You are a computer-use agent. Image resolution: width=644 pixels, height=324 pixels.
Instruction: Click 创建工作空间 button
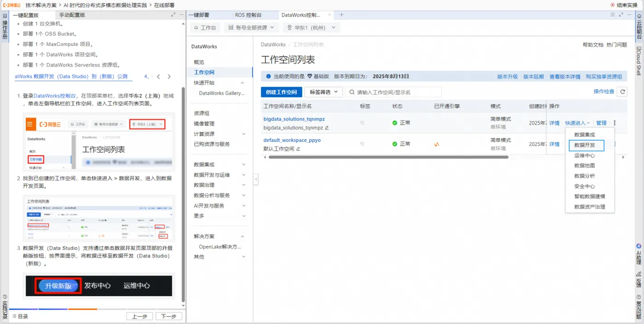point(282,92)
